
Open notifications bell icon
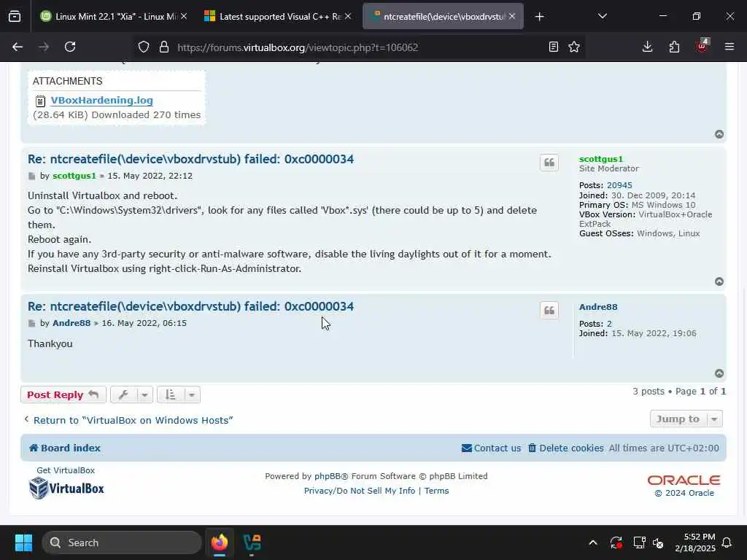pyautogui.click(x=727, y=542)
